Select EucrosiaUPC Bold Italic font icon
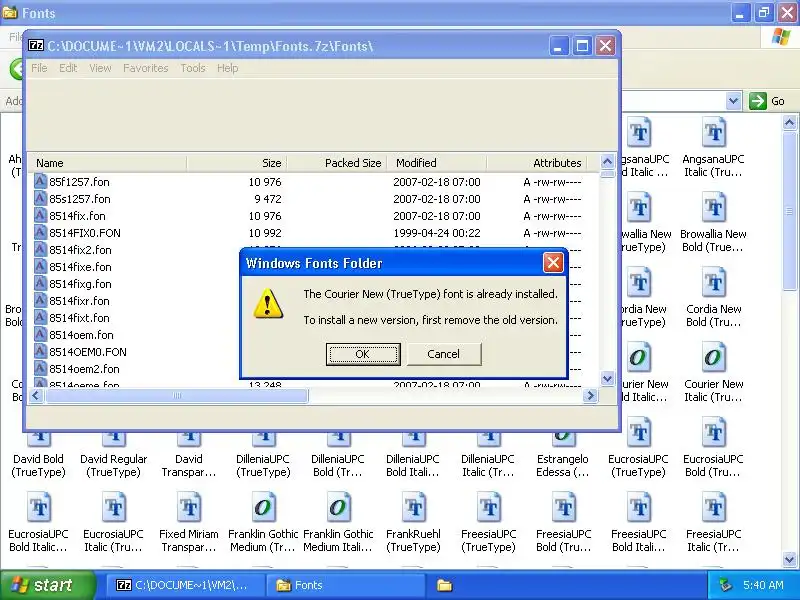This screenshot has width=800, height=600. click(x=38, y=508)
